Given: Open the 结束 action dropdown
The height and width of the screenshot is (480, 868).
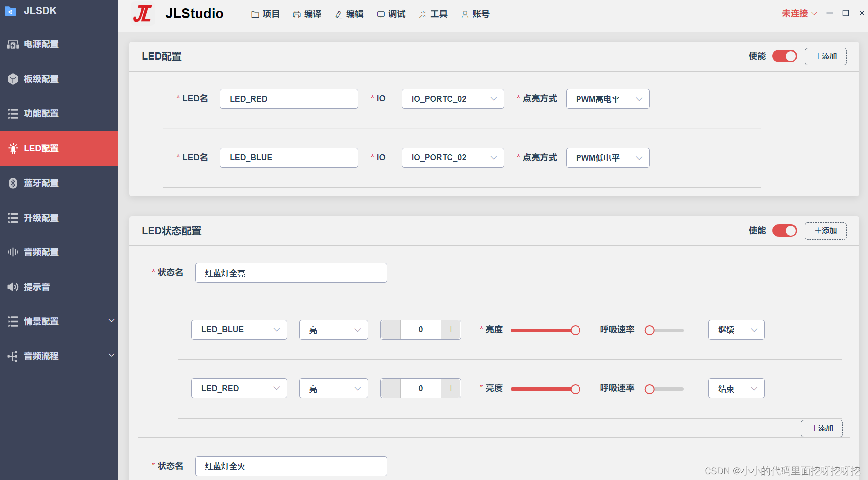Looking at the screenshot, I should click(736, 388).
